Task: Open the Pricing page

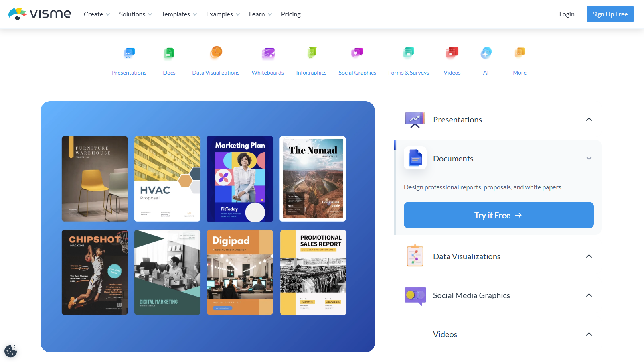Action: tap(291, 14)
